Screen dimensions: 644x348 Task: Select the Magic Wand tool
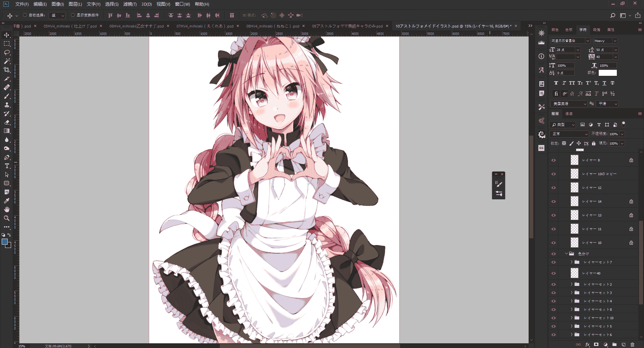coord(7,61)
